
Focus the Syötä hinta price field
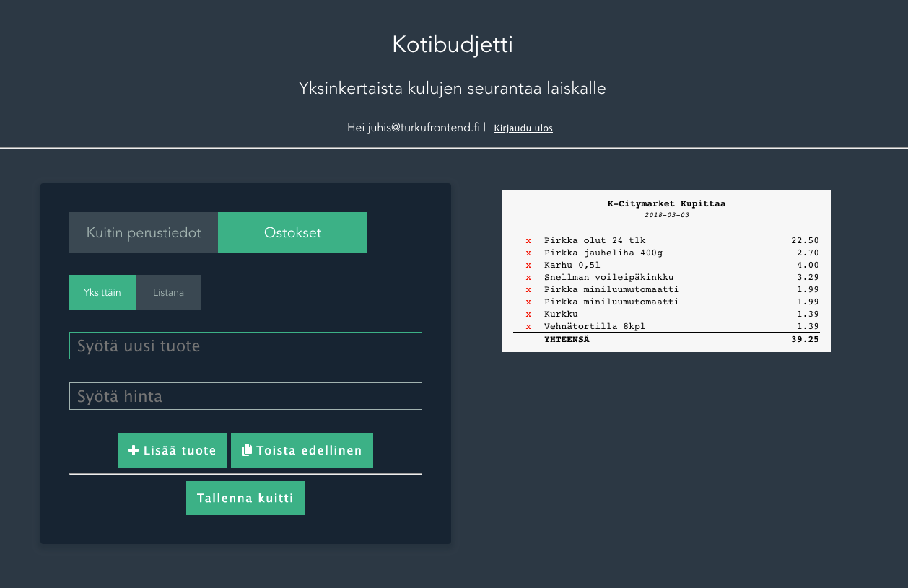point(245,395)
